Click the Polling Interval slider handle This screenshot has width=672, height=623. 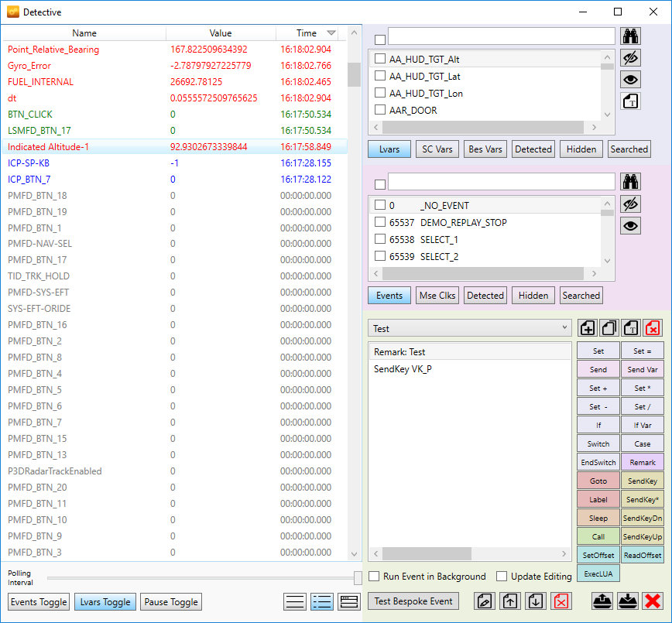coord(358,577)
